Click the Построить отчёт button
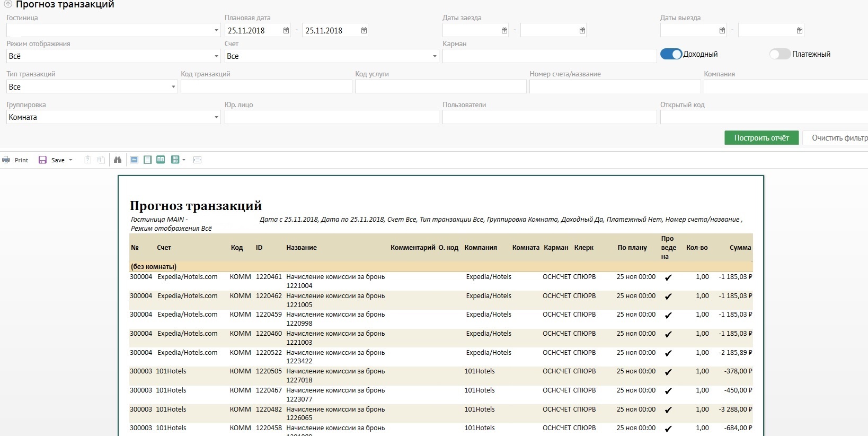Image resolution: width=868 pixels, height=436 pixels. (761, 138)
